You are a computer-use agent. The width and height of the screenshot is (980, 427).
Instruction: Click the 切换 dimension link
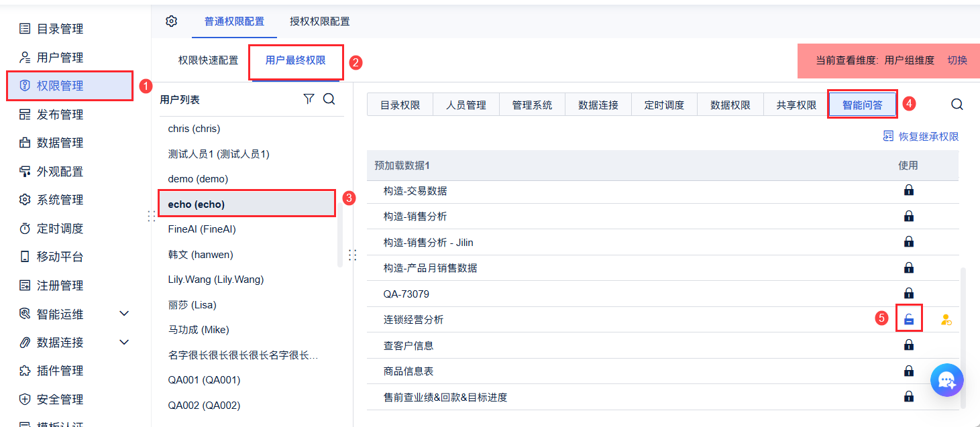point(957,60)
